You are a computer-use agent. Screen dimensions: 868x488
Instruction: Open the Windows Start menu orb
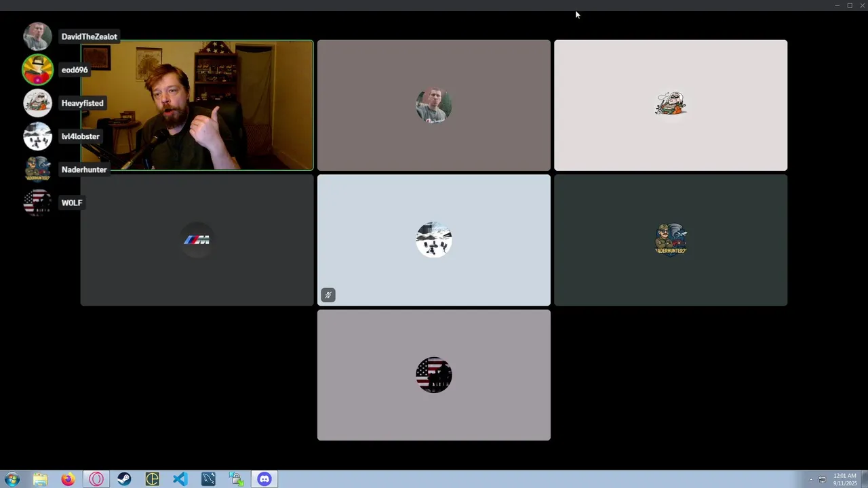point(12,479)
